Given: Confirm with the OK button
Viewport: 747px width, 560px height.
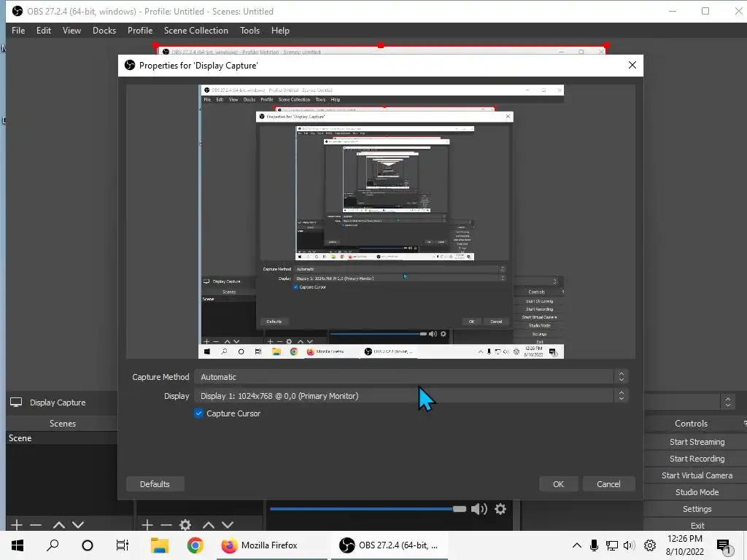Looking at the screenshot, I should (558, 484).
